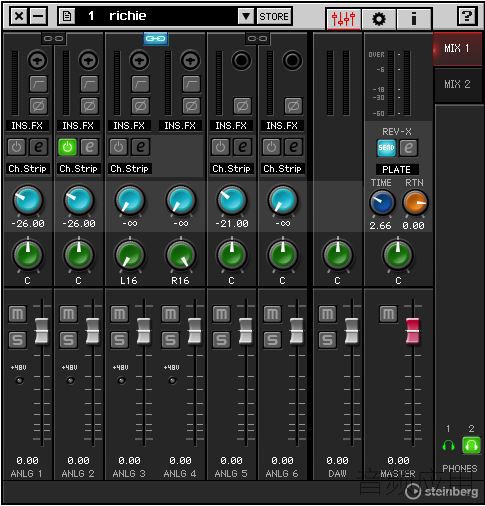The height and width of the screenshot is (506, 485).
Task: Click the DAW fader handle
Action: click(x=351, y=331)
